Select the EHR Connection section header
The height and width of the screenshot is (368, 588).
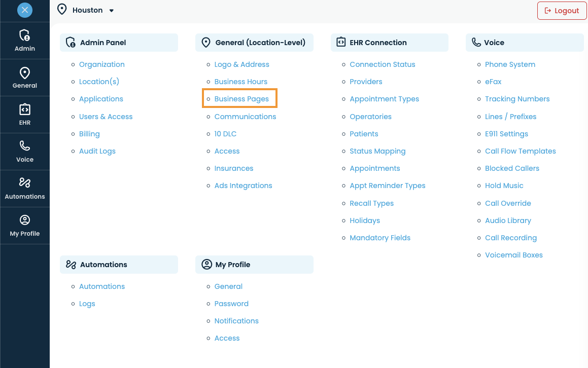click(389, 43)
